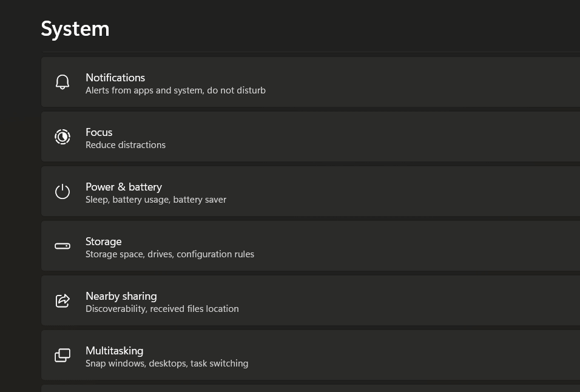Image resolution: width=580 pixels, height=392 pixels.
Task: Select Nearby sharing title
Action: tap(121, 296)
